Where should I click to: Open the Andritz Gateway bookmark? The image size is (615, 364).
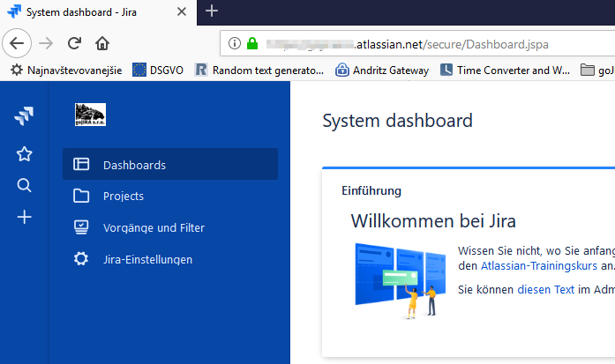[382, 71]
